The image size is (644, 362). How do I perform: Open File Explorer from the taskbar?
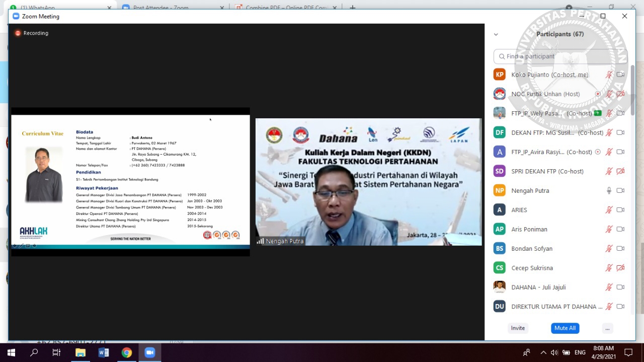80,352
